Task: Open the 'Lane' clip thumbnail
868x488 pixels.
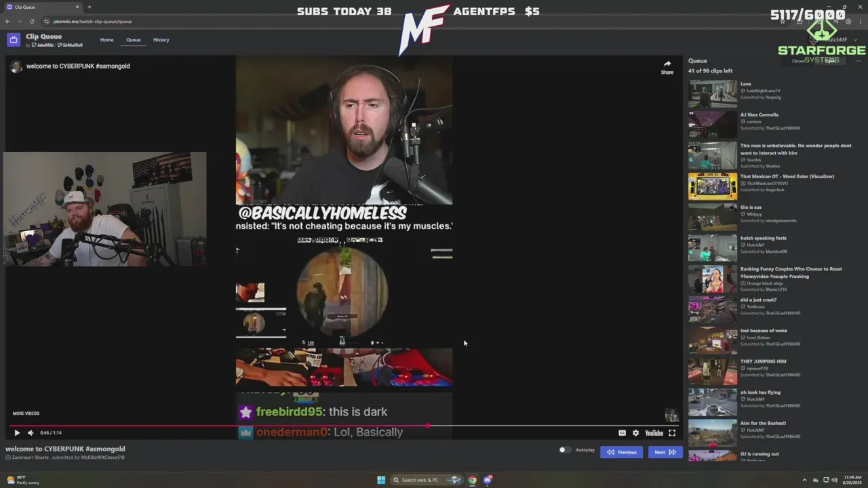Action: 713,94
